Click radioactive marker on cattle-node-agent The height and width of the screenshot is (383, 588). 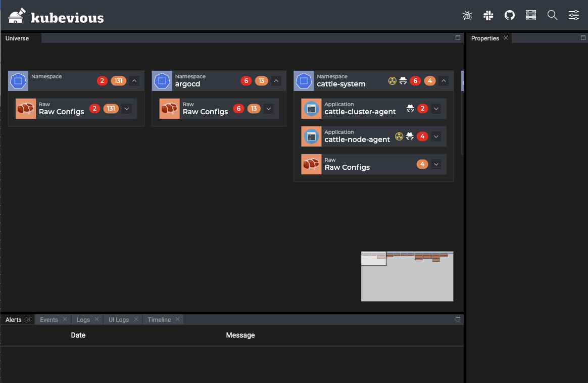(399, 136)
